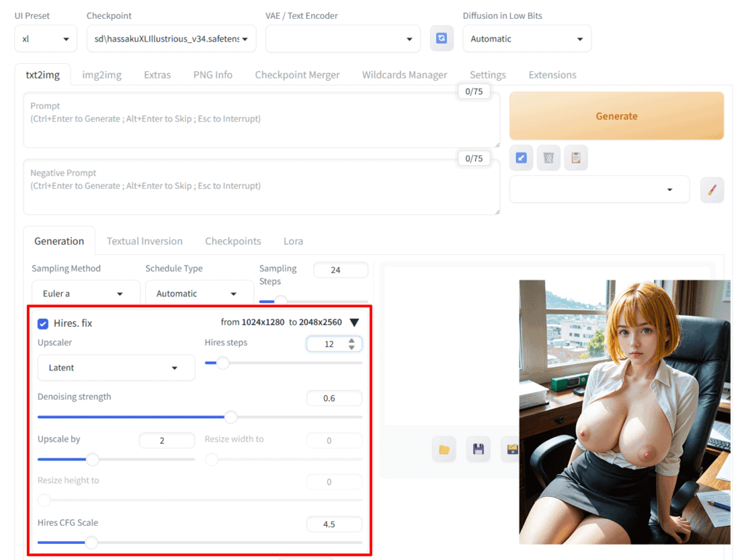Click the trash icon to clear the prompt
Viewport: 744px width, 560px height.
pos(549,158)
